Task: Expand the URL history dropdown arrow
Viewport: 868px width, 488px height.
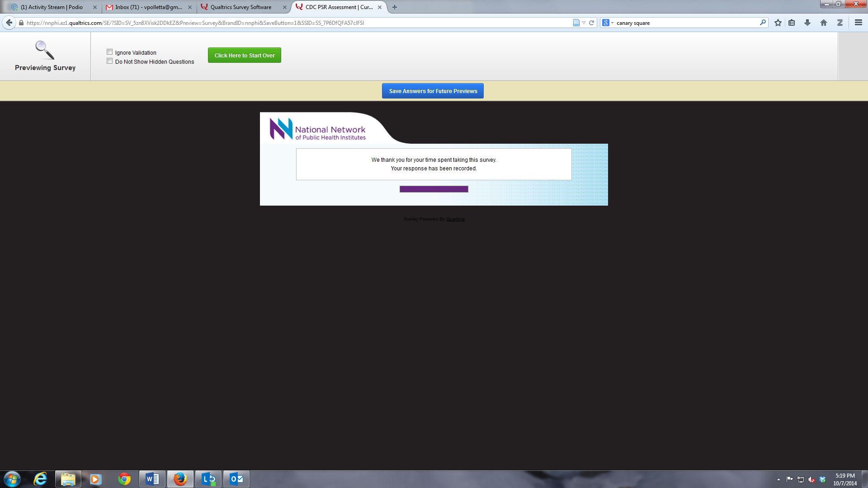Action: tap(584, 23)
